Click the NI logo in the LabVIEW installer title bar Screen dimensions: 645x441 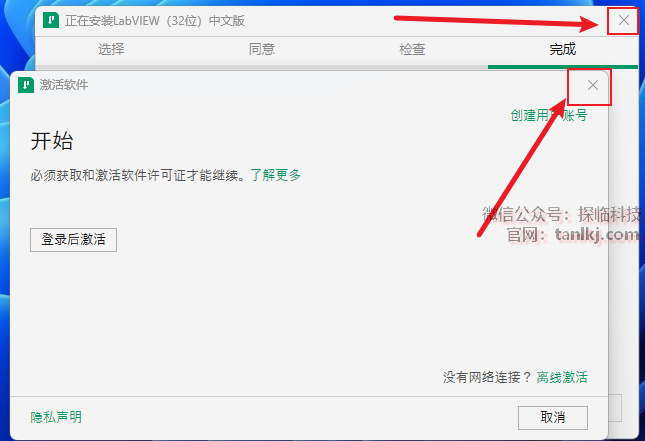coord(51,20)
